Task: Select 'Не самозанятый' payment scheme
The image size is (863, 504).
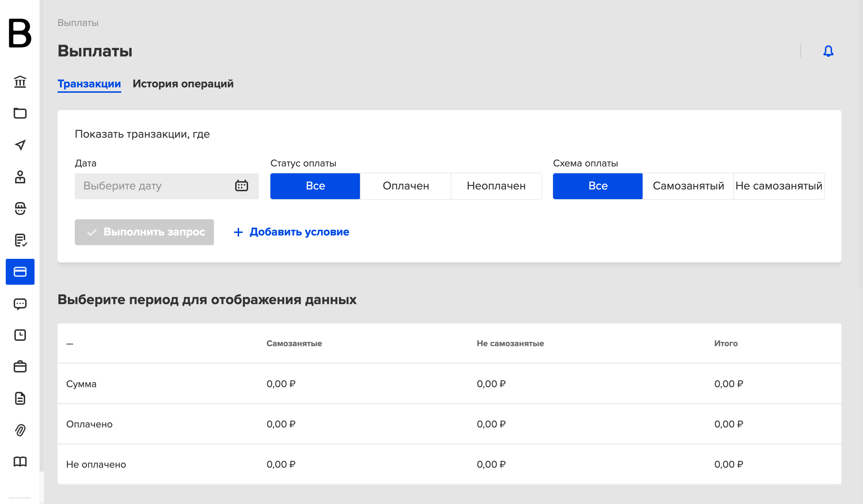Action: point(779,186)
